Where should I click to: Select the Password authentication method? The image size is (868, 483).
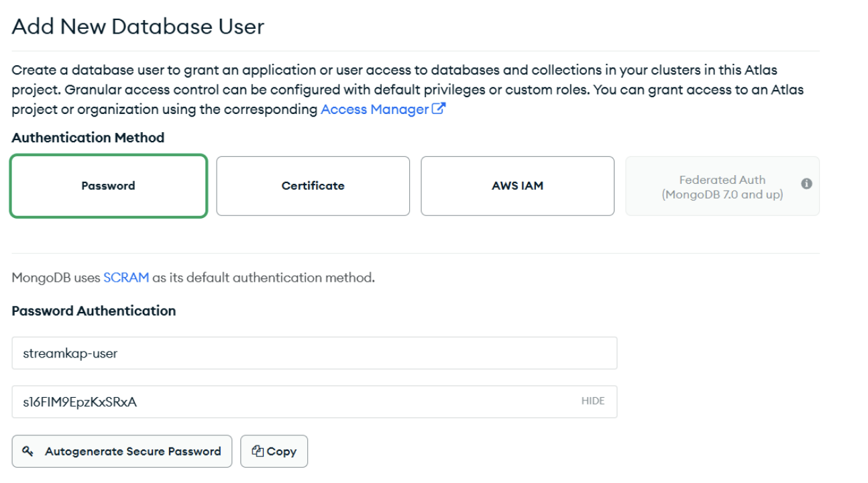[108, 186]
